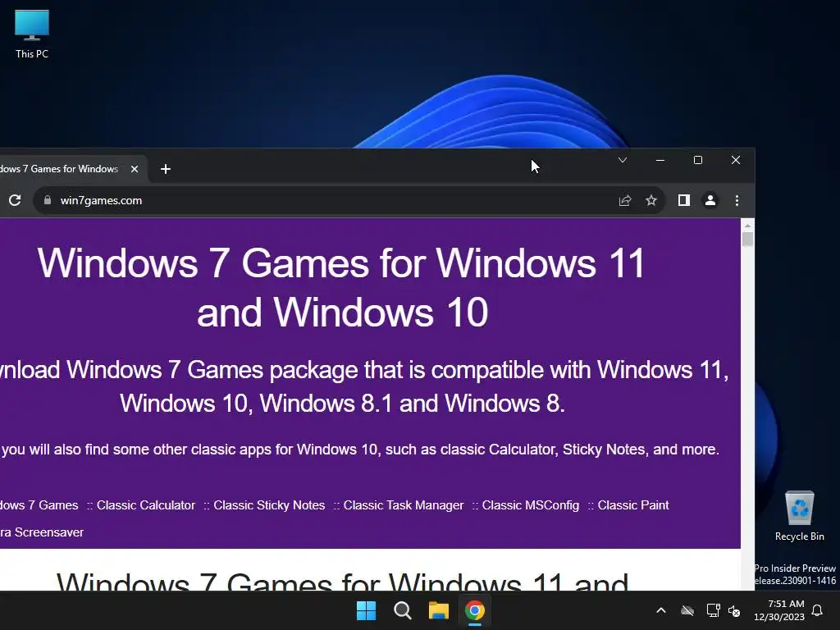Reload the win7games.com page
Viewport: 840px width, 630px height.
pyautogui.click(x=15, y=200)
